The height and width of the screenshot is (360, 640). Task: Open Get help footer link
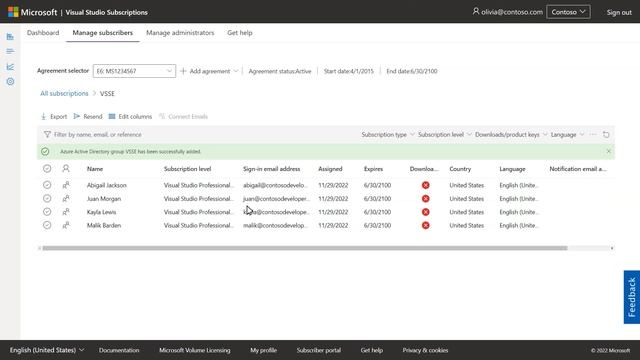click(x=371, y=350)
